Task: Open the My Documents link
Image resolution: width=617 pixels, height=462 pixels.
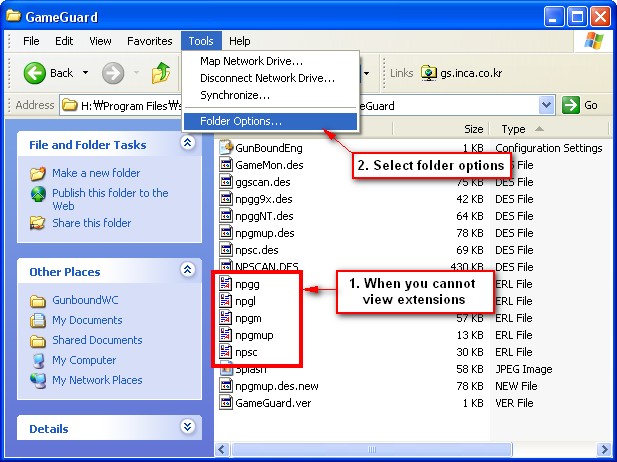Action: [87, 320]
